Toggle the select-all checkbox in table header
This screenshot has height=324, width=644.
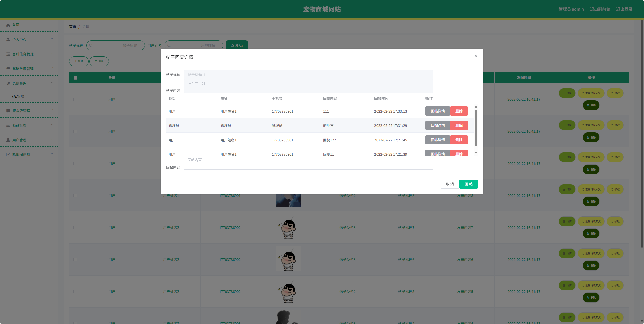pos(75,78)
